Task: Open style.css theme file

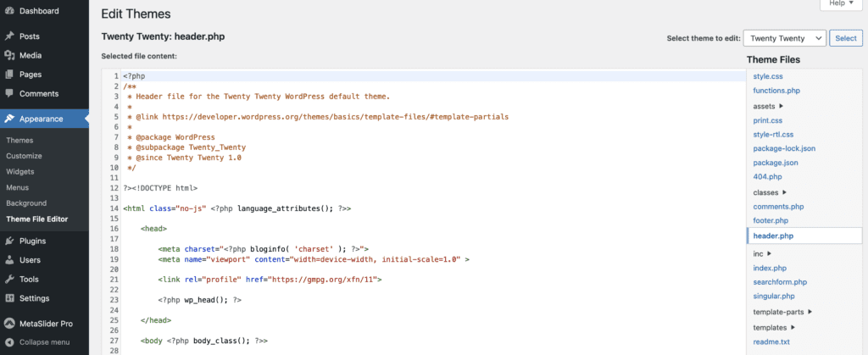Action: click(768, 76)
